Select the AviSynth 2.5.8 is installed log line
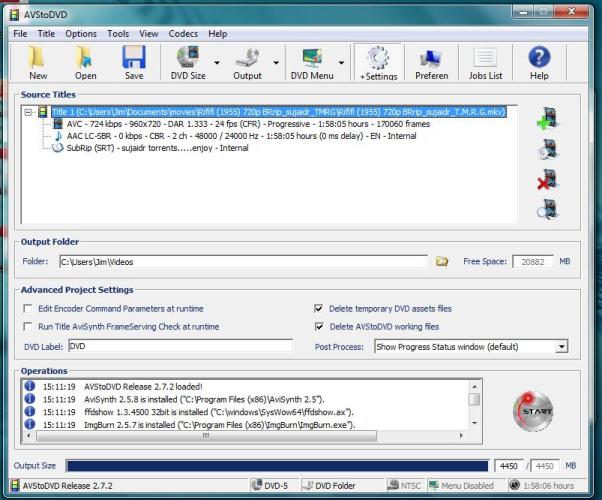This screenshot has height=500, width=602. 204,399
